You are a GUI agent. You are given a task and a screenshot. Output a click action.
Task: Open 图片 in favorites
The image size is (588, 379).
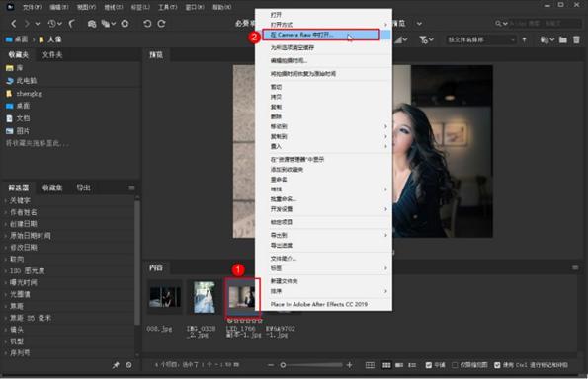pos(23,131)
